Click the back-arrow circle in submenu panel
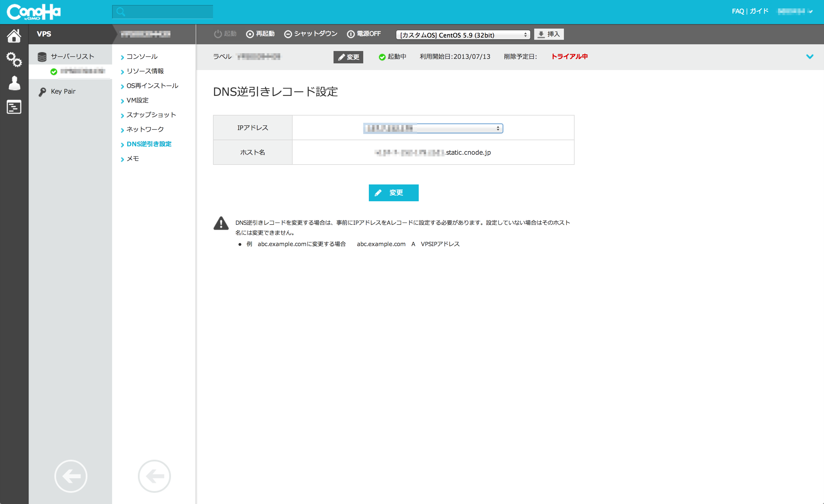The image size is (824, 504). tap(154, 476)
